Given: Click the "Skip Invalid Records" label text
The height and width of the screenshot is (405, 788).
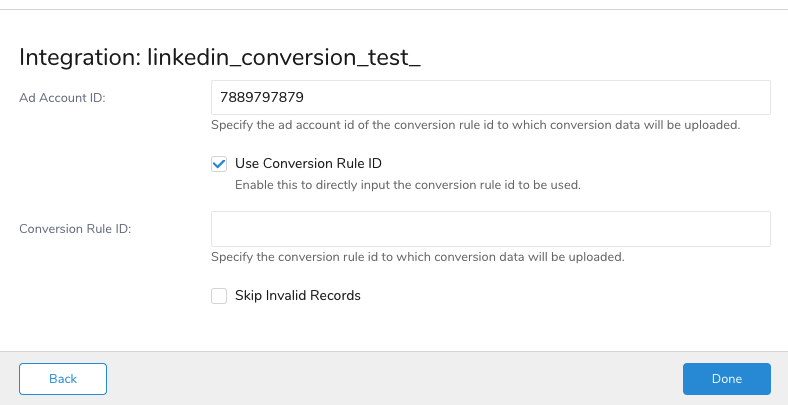Looking at the screenshot, I should (297, 296).
